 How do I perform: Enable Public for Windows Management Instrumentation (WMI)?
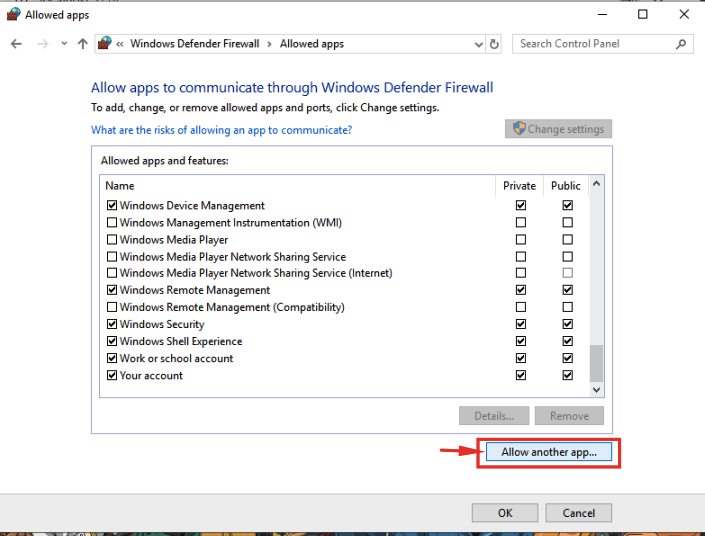[567, 223]
